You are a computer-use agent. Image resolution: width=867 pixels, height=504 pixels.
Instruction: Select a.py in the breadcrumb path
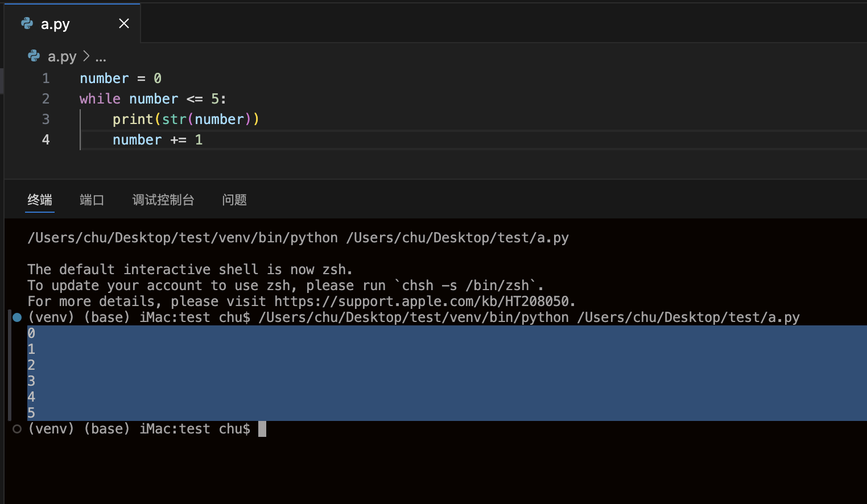61,56
